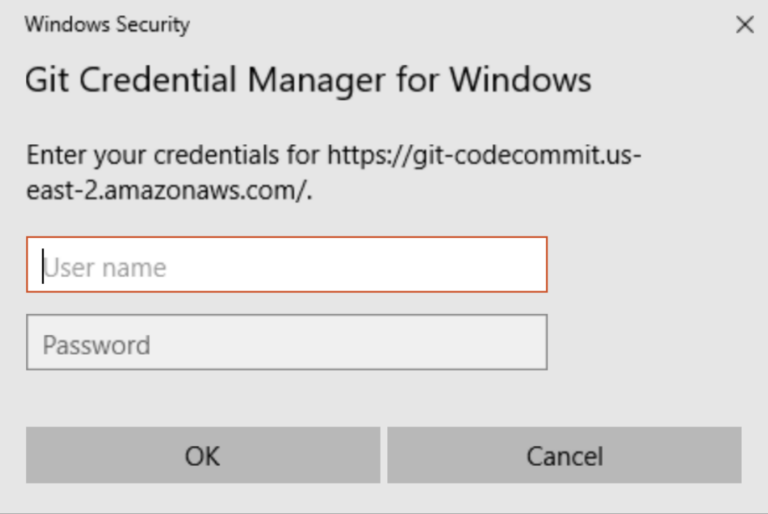Click the Windows Security title text
Viewport: 768px width, 514px height.
point(107,25)
